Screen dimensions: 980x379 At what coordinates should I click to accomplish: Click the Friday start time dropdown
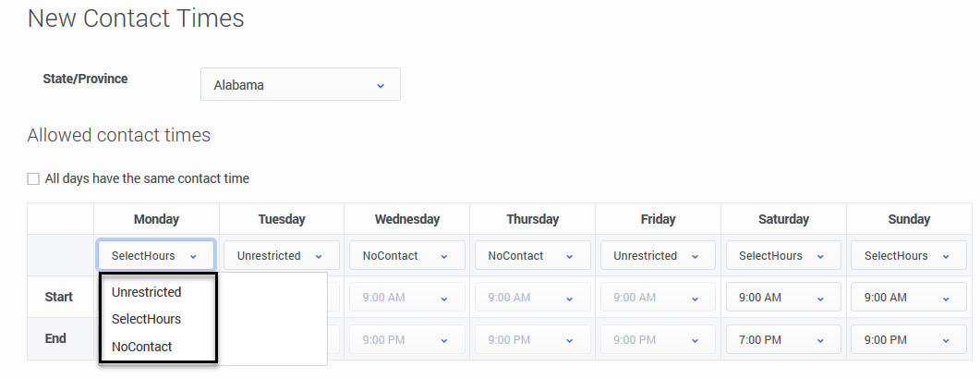pyautogui.click(x=658, y=298)
